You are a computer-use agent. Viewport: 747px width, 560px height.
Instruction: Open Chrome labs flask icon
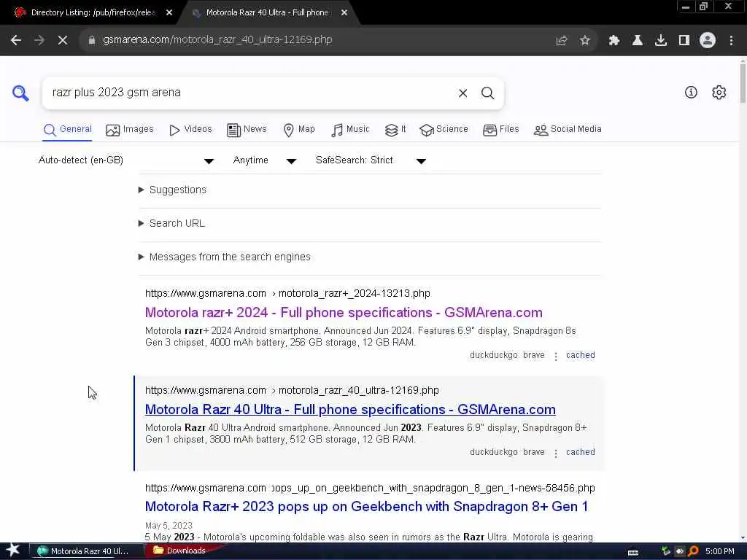638,40
